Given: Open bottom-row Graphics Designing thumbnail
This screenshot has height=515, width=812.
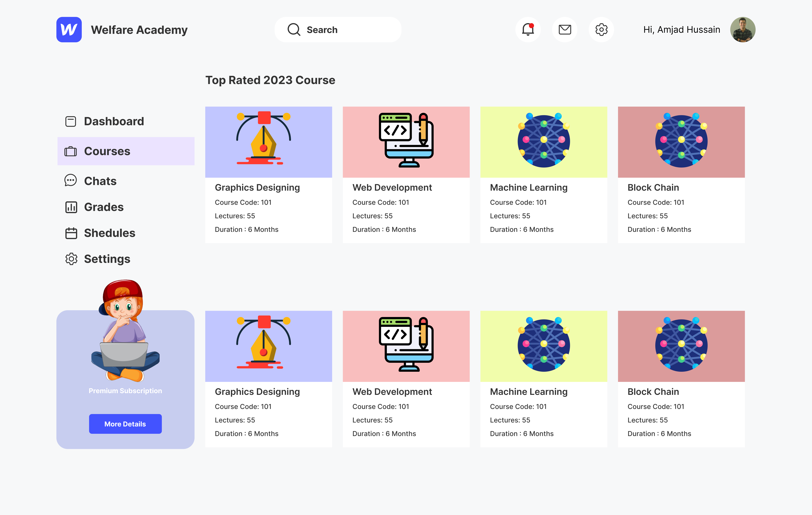Looking at the screenshot, I should click(x=268, y=346).
